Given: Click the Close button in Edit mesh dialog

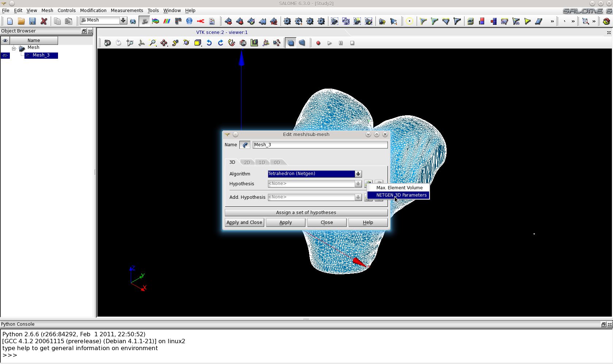Looking at the screenshot, I should coord(327,222).
